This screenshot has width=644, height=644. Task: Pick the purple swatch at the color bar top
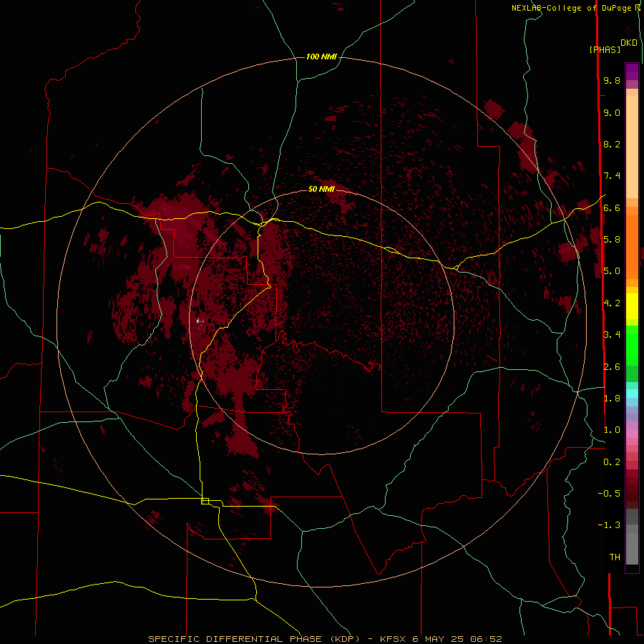click(632, 72)
